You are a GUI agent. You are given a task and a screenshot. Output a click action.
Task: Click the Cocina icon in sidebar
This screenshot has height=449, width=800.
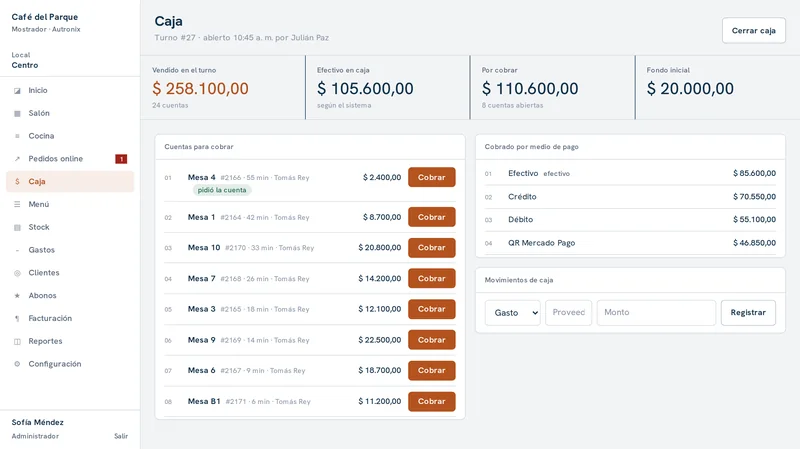[17, 136]
